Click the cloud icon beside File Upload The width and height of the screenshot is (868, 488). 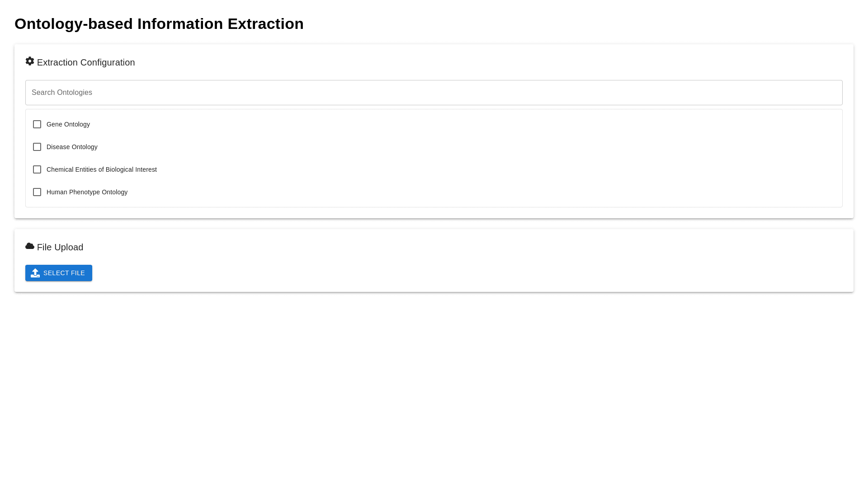click(30, 246)
